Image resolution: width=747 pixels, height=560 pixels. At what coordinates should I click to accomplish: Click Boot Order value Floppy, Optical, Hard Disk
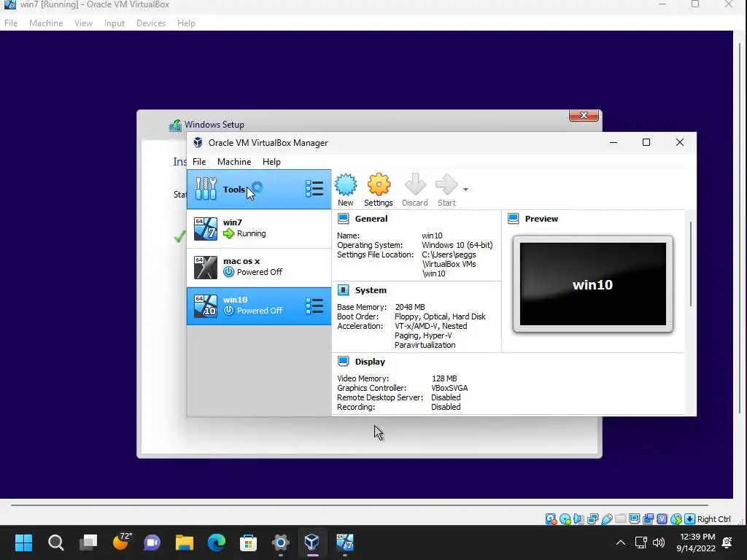[440, 316]
